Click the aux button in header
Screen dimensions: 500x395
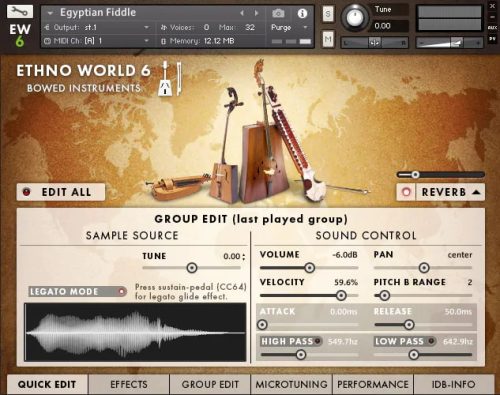(492, 27)
